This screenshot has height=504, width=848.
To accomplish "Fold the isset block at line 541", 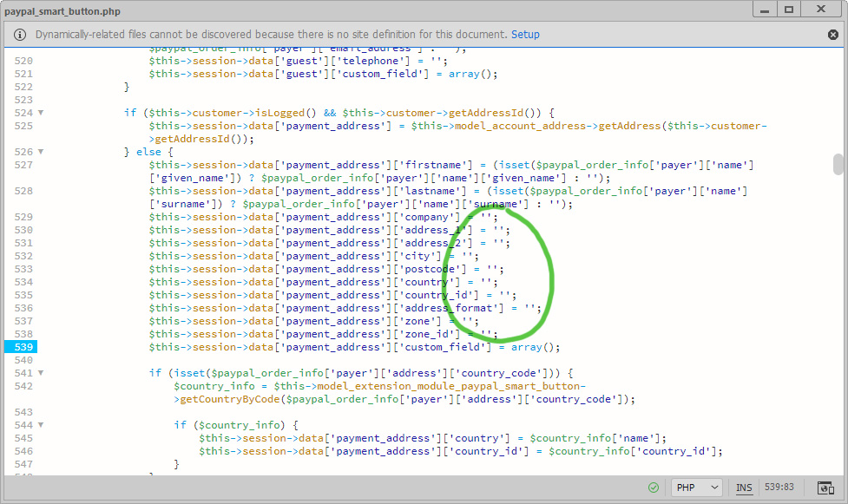I will point(41,373).
